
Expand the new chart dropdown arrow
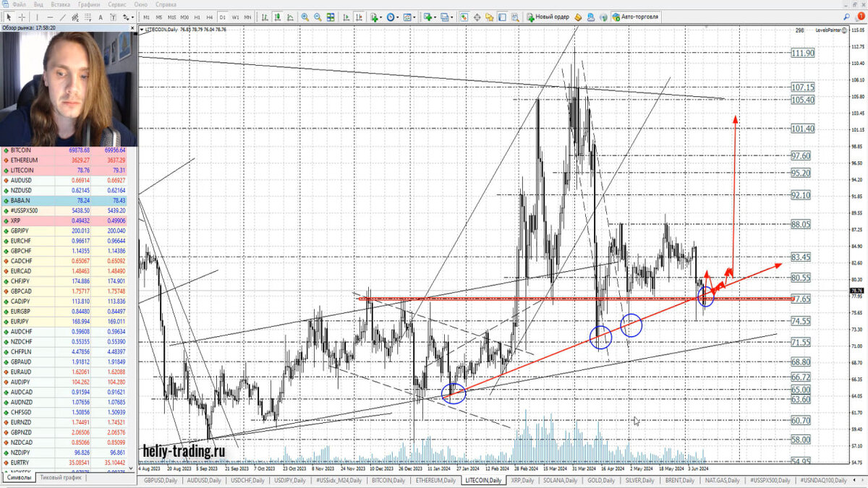pyautogui.click(x=436, y=17)
